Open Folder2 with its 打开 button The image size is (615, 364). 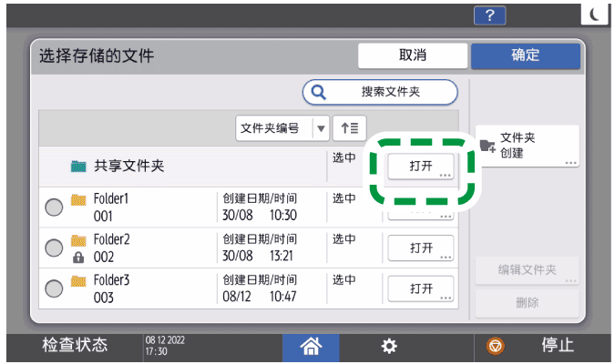tap(421, 248)
